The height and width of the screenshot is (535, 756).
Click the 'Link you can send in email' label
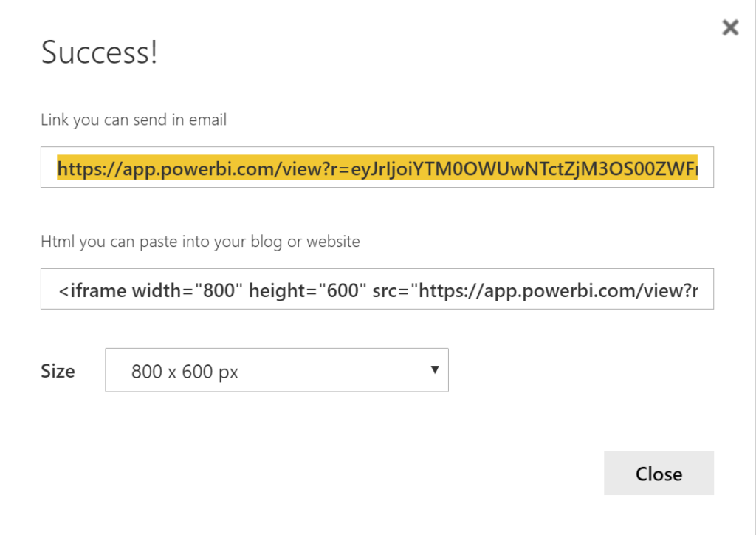coord(134,120)
